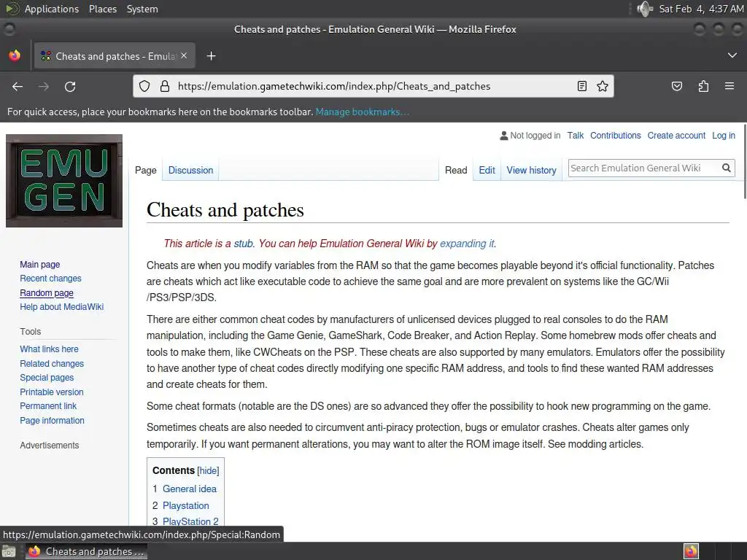
Task: Click the EMU GEN wiki logo
Action: pos(64,181)
